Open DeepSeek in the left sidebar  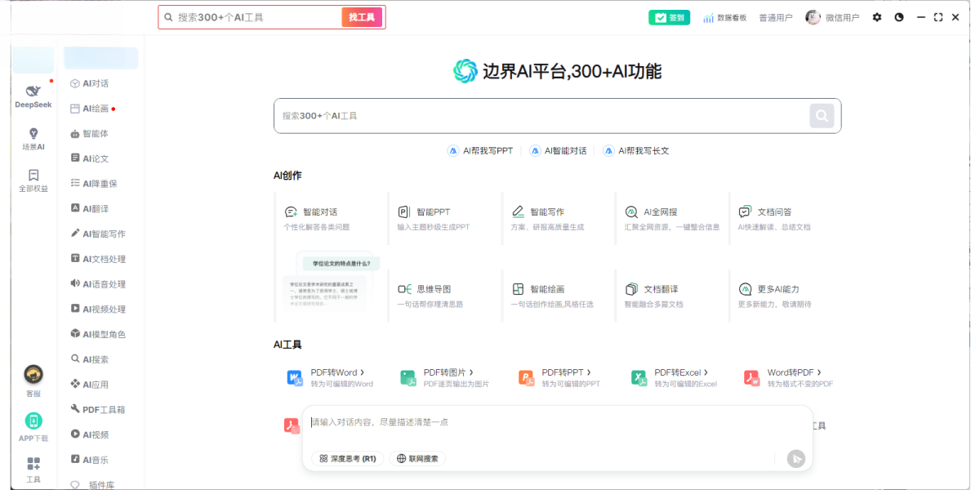(33, 96)
